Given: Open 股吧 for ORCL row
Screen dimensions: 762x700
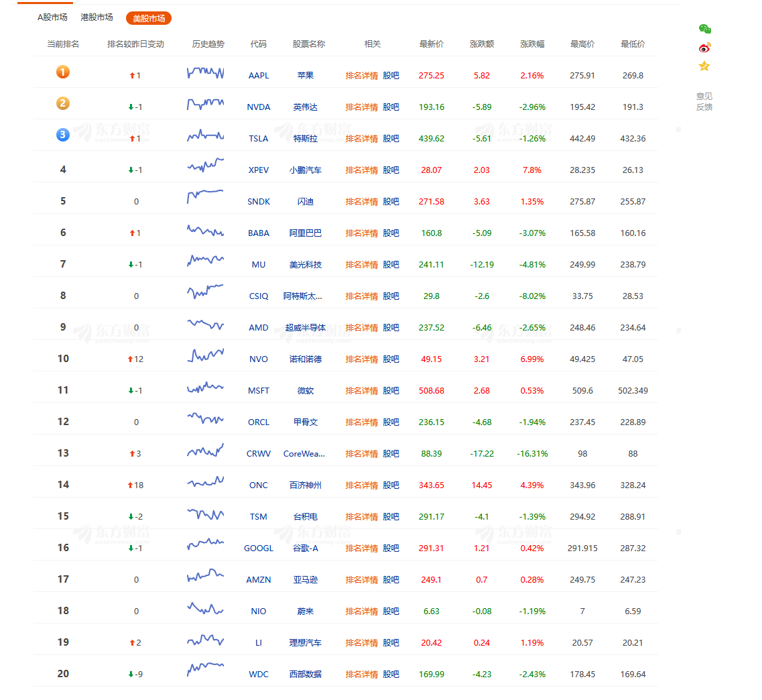Looking at the screenshot, I should (391, 422).
